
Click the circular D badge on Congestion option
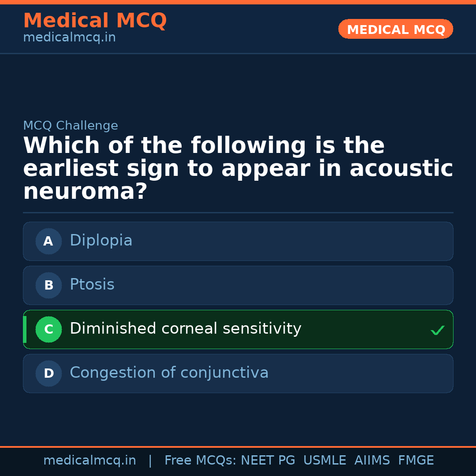[x=48, y=373]
